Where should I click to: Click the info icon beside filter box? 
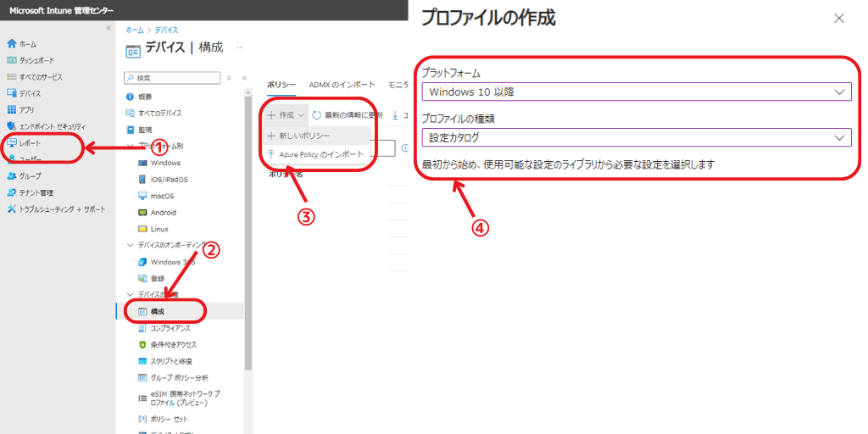(404, 147)
